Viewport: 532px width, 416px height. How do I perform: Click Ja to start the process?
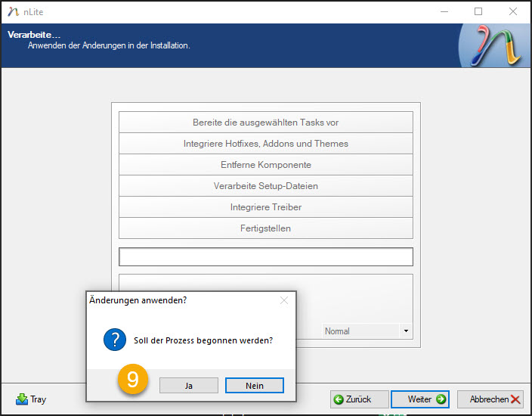click(x=188, y=386)
